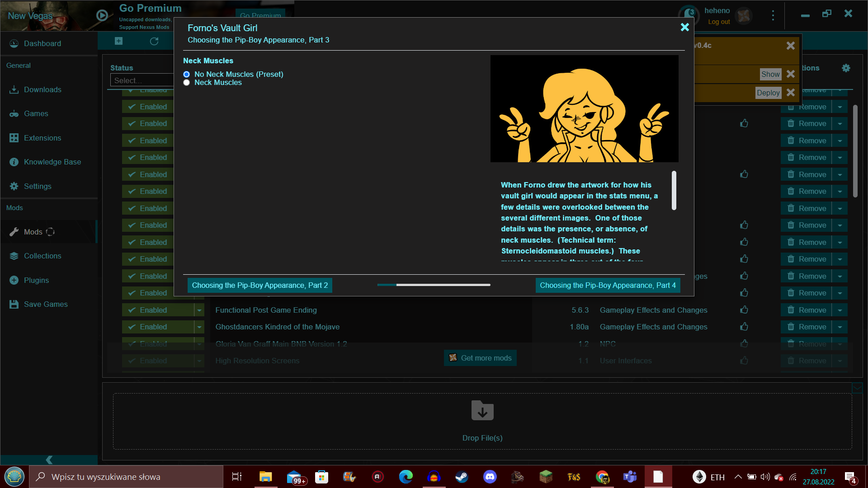
Task: Click the Status column header
Action: click(122, 68)
